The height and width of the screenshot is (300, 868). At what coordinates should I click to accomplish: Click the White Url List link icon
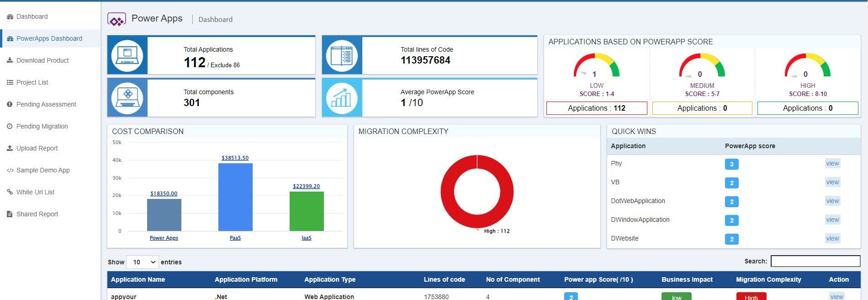10,192
